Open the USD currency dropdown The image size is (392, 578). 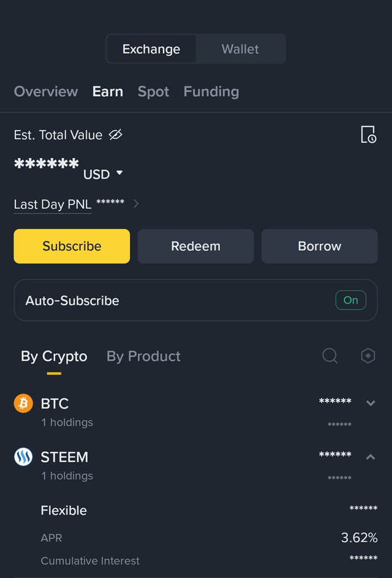pyautogui.click(x=102, y=174)
